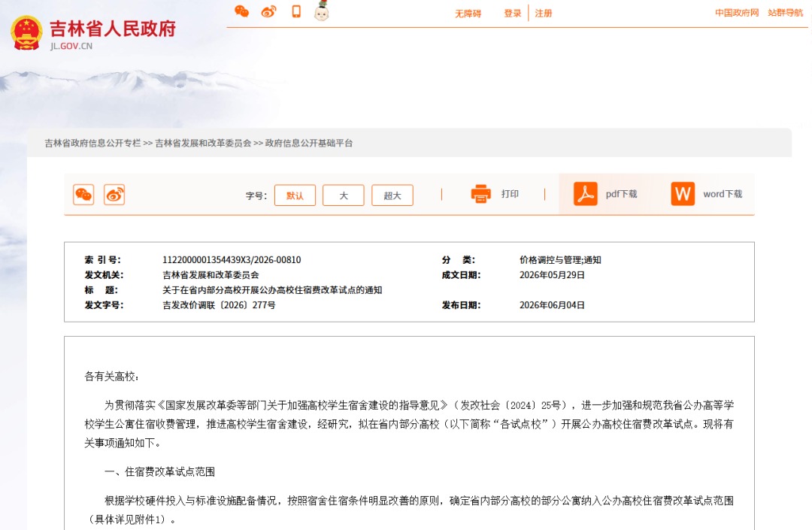This screenshot has height=530, width=812.
Task: Click 登录 to log in
Action: coord(513,14)
